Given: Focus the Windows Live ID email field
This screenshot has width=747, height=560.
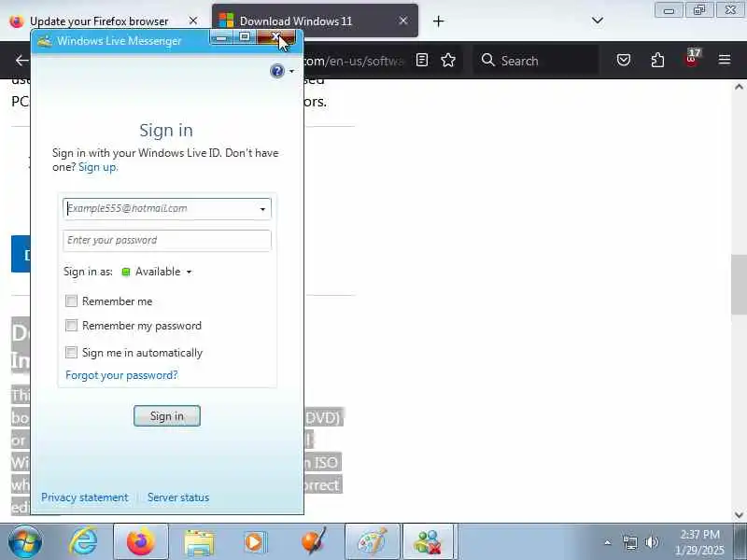Looking at the screenshot, I should [167, 208].
